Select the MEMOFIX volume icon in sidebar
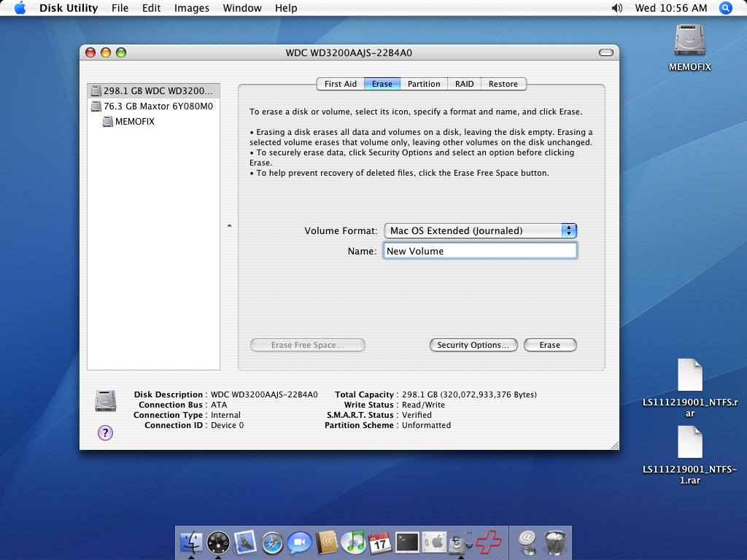The height and width of the screenshot is (560, 747). point(108,122)
